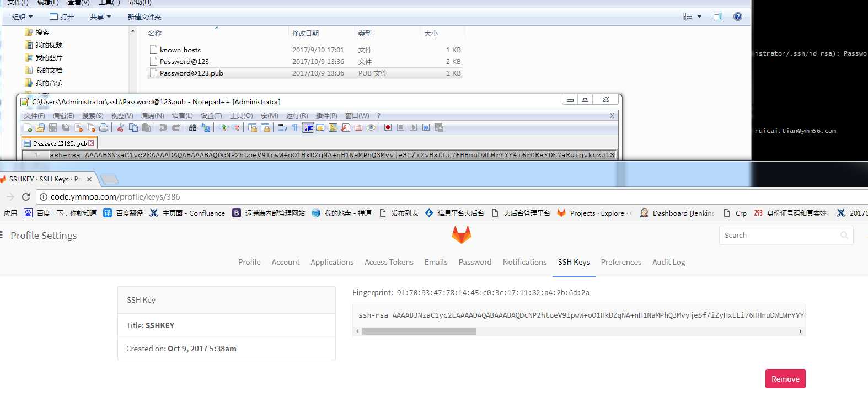Click Start Recording macro icon
This screenshot has width=868, height=412.
click(388, 127)
